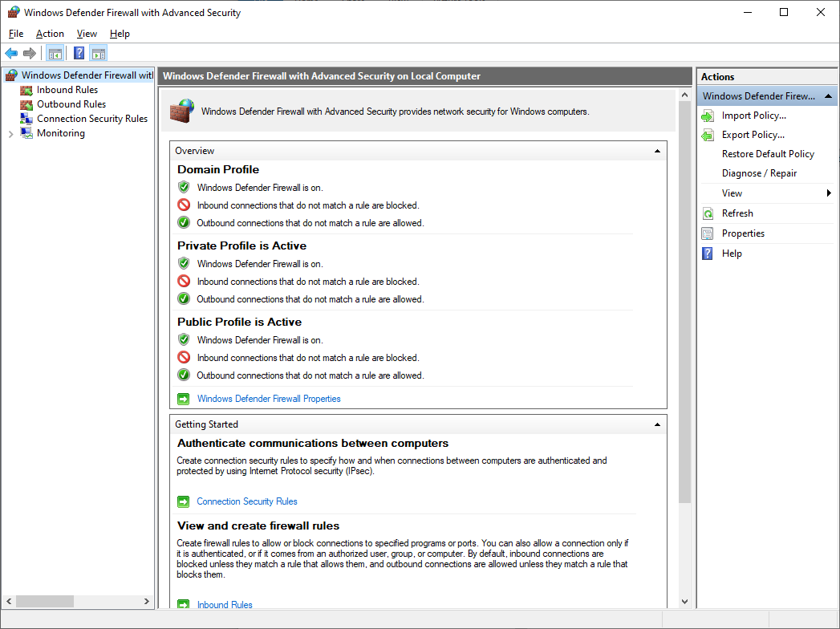
Task: Open the Action menu
Action: 50,34
